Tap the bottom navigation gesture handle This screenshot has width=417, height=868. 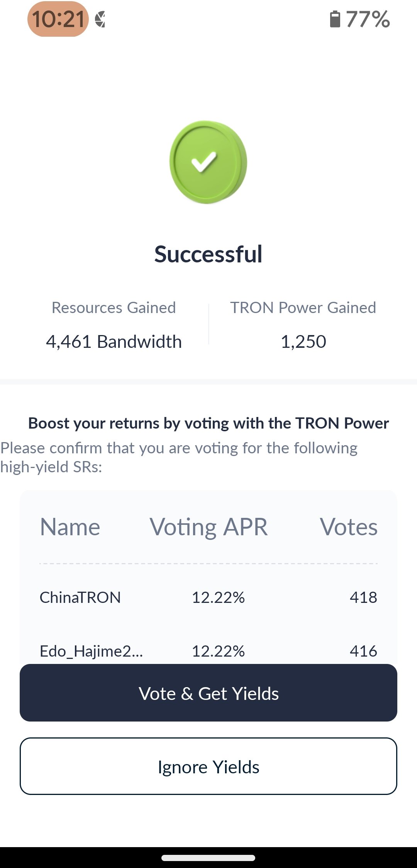[x=208, y=858]
